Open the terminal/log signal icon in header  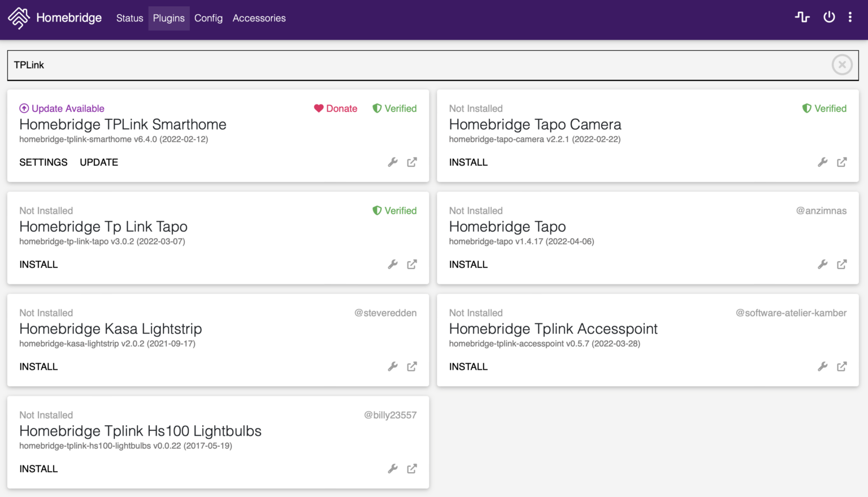point(802,18)
